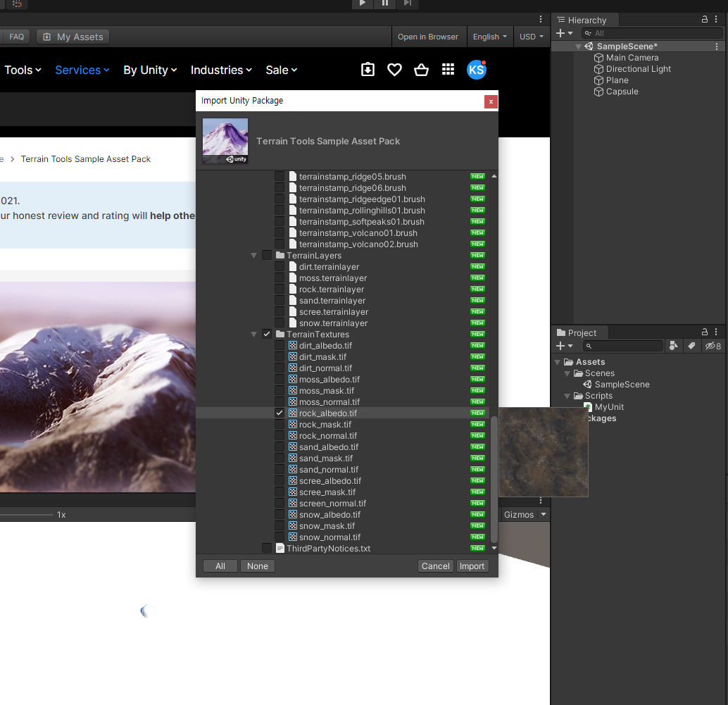Click Cancel in import dialog
The width and height of the screenshot is (728, 705).
click(436, 566)
